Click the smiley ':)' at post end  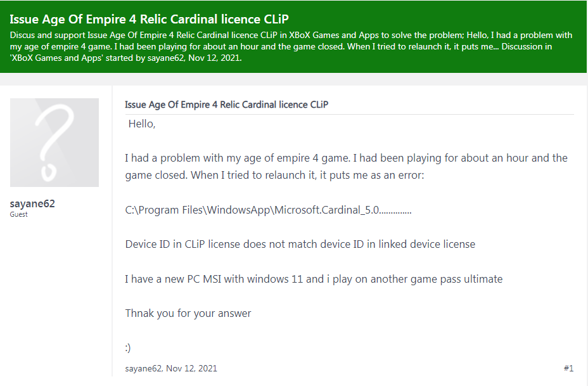click(x=128, y=348)
